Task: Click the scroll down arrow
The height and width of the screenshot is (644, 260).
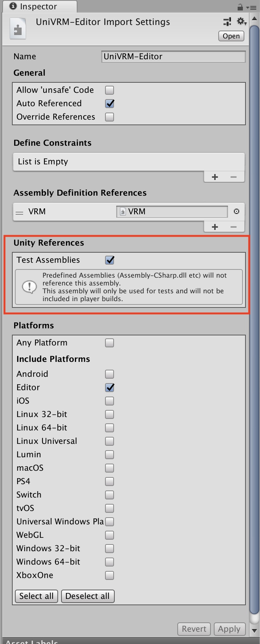Action: point(254,631)
